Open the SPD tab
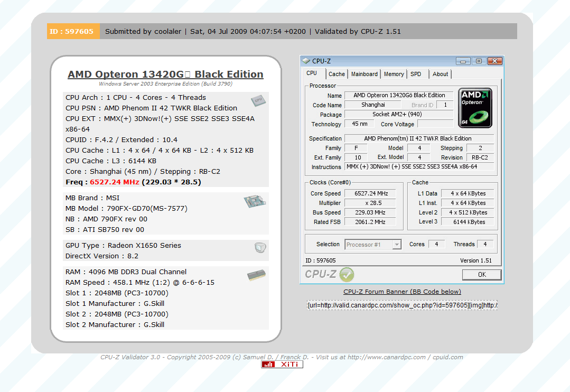Screen dimensions: 570x392 click(416, 74)
